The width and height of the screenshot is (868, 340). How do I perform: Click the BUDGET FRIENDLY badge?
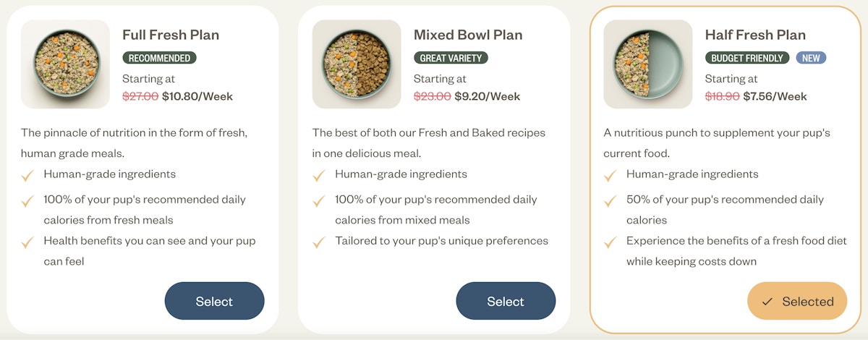point(747,58)
